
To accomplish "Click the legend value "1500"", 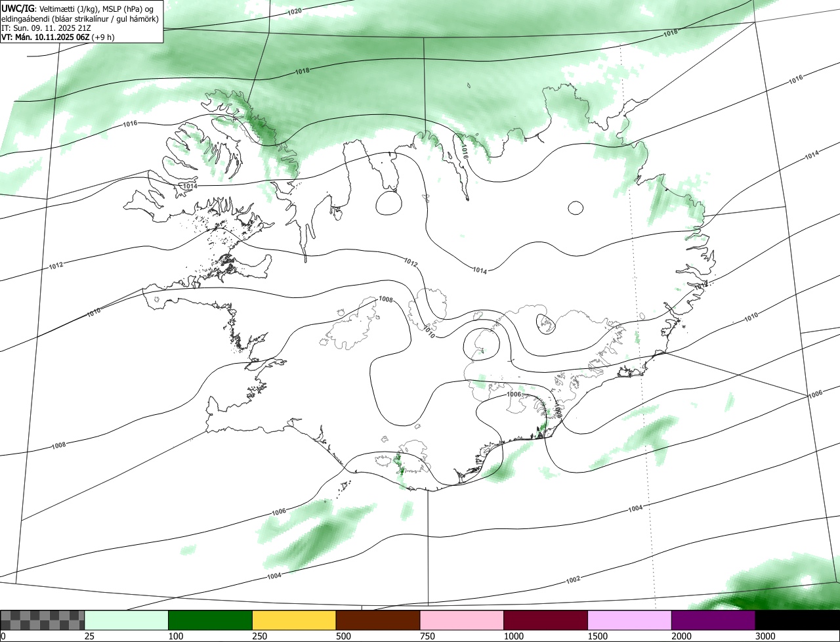I will [x=598, y=636].
